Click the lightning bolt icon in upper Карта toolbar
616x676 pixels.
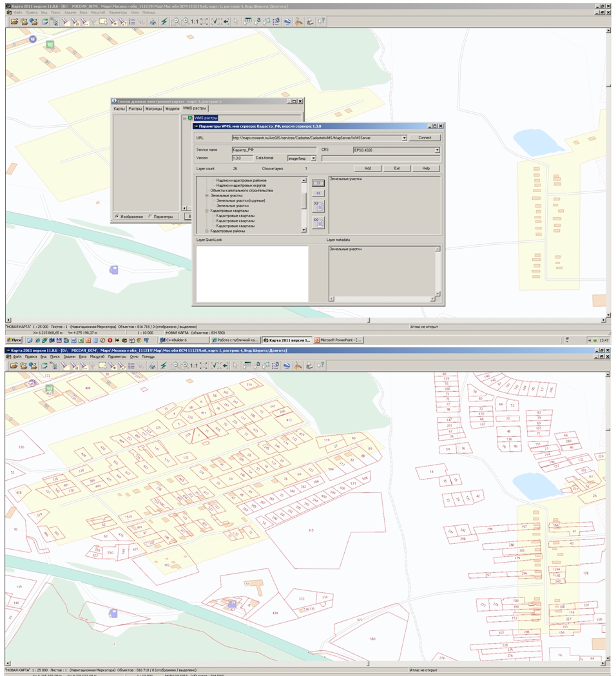coord(164,21)
